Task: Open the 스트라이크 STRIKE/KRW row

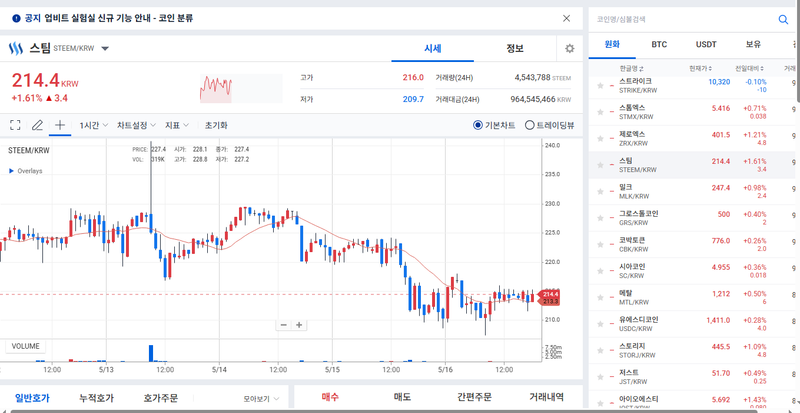Action: coord(691,85)
